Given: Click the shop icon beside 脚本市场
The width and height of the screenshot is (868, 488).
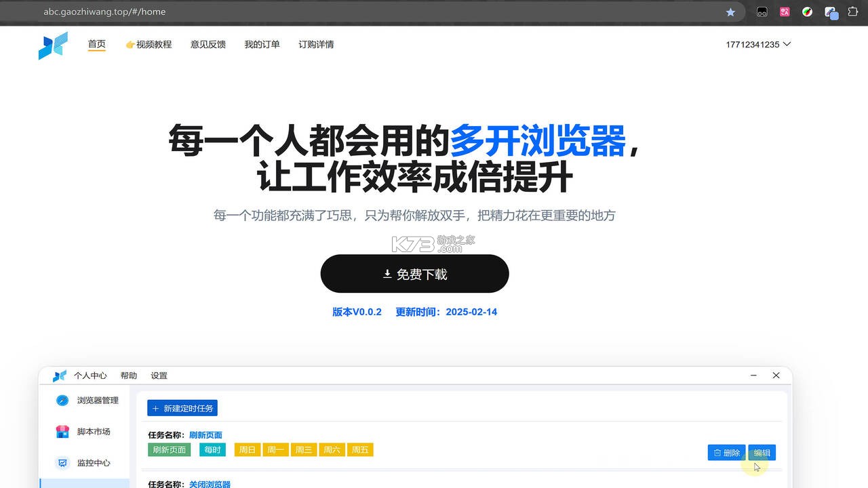Looking at the screenshot, I should (x=62, y=432).
